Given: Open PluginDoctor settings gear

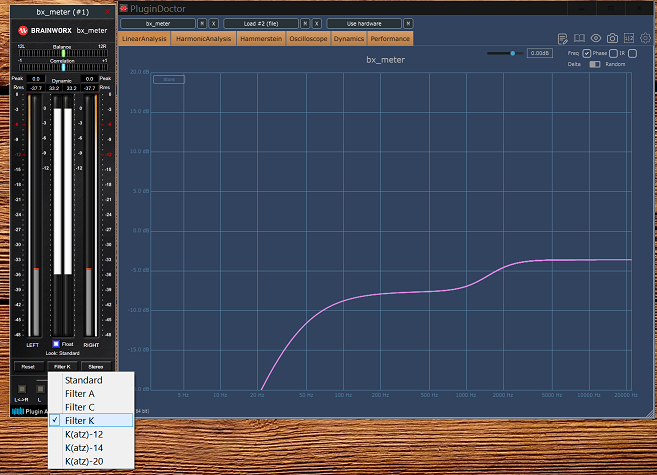Looking at the screenshot, I should pos(645,39).
